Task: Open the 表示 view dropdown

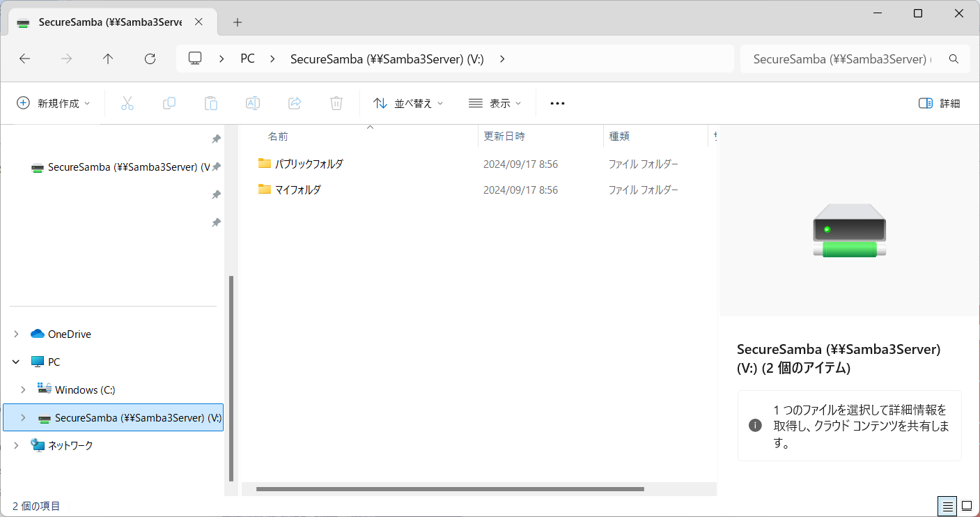Action: point(495,103)
